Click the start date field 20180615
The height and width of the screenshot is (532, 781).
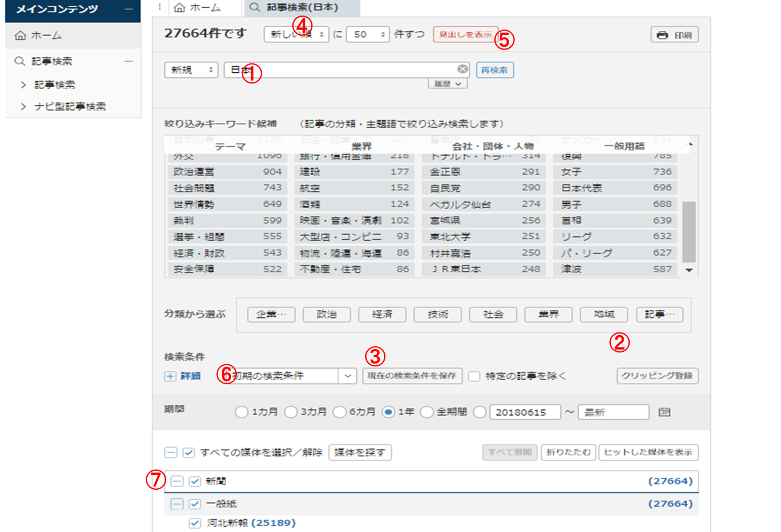[x=524, y=412]
